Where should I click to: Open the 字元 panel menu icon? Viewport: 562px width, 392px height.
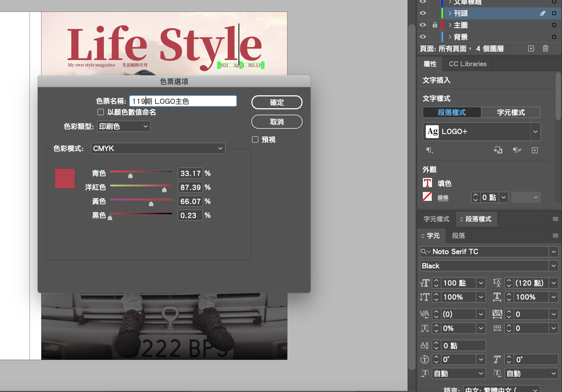555,236
